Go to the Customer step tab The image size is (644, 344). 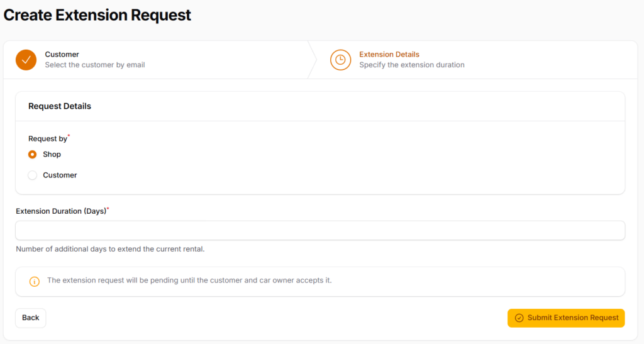click(x=156, y=60)
